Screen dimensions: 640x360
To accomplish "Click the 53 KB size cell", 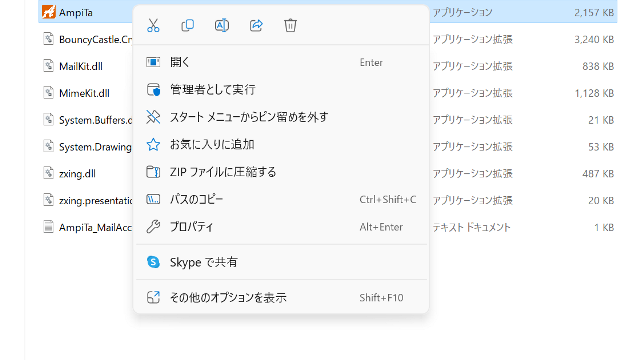I will [x=601, y=147].
